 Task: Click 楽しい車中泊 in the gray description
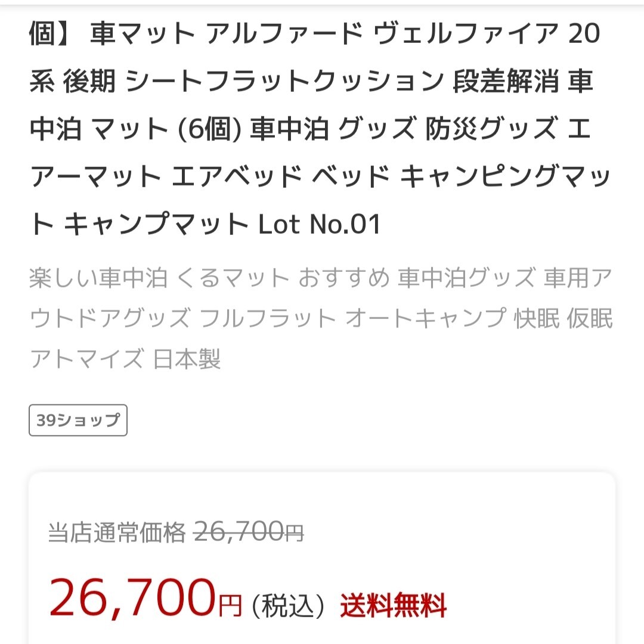tap(98, 278)
